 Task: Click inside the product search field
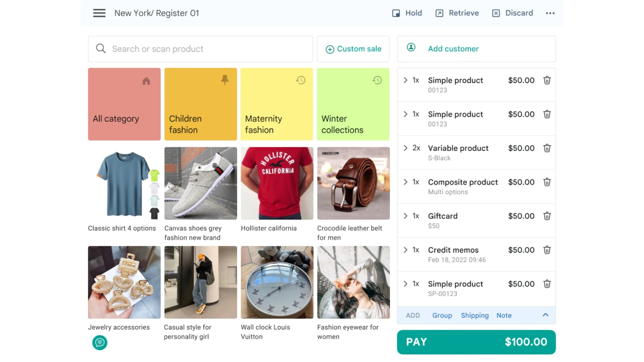181,49
